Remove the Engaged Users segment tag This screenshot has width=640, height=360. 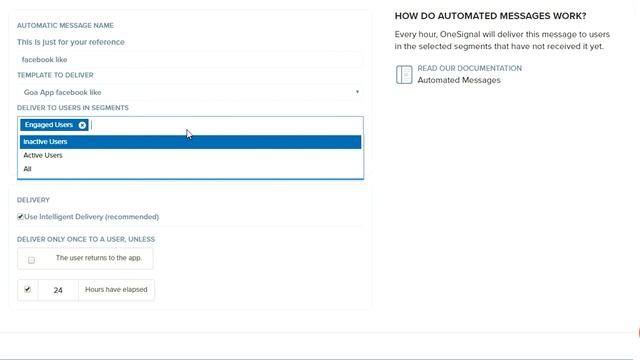point(82,125)
